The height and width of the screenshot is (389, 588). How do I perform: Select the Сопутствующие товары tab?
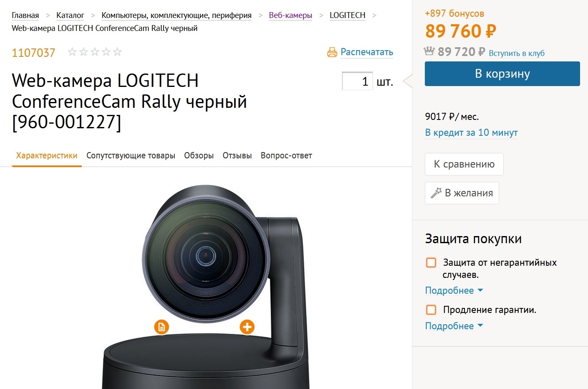pyautogui.click(x=131, y=155)
